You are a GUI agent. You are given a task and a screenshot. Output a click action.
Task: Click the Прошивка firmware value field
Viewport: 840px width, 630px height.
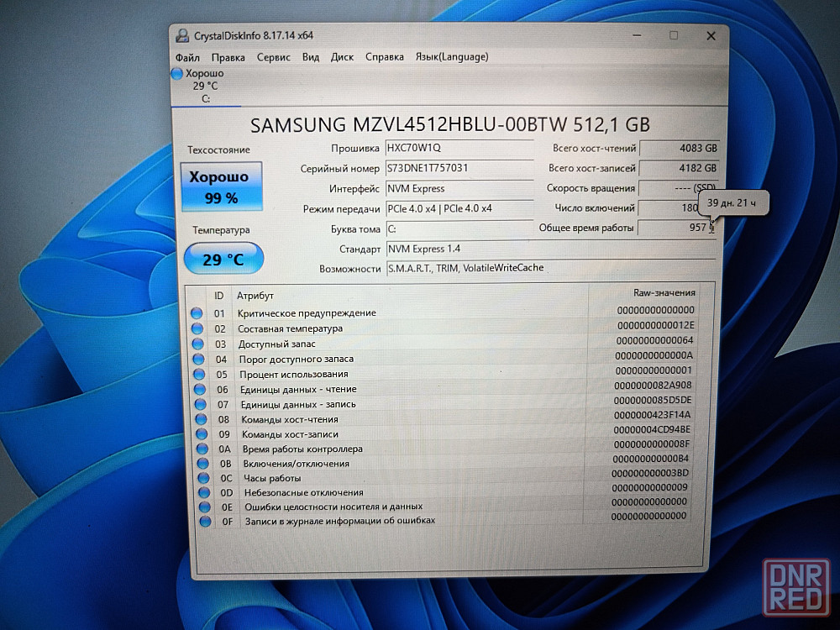point(459,148)
